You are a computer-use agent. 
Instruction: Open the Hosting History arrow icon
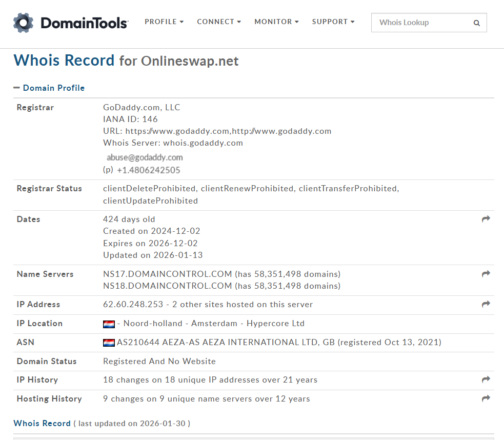(x=486, y=398)
